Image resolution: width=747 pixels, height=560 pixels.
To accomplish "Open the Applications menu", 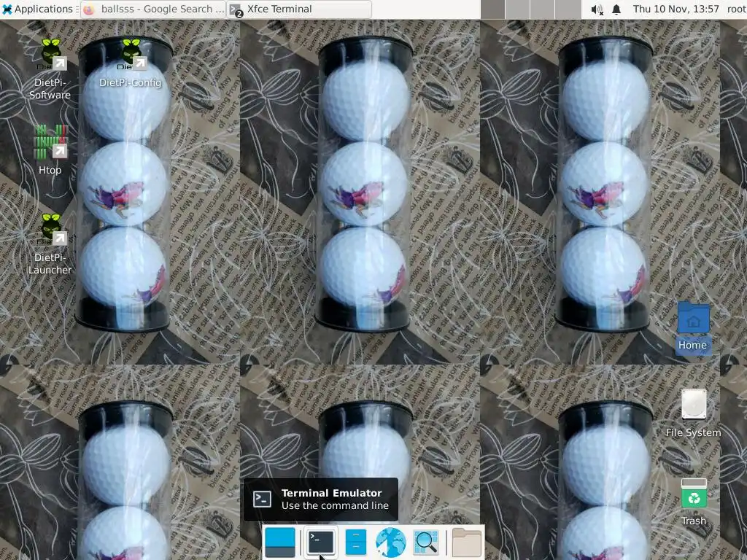I will [38, 9].
